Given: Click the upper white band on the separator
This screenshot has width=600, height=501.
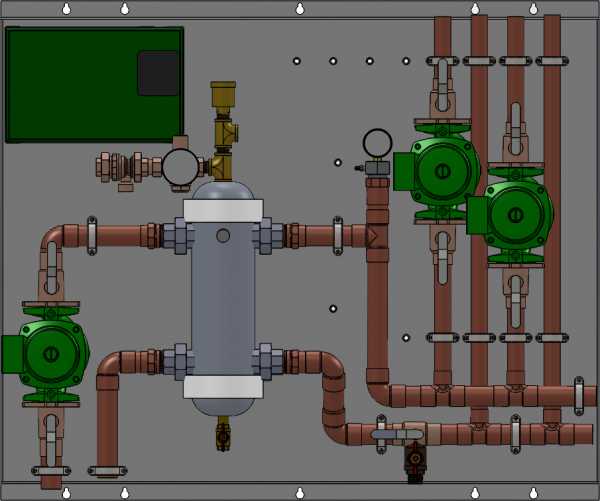Looking at the screenshot, I should coord(223,210).
